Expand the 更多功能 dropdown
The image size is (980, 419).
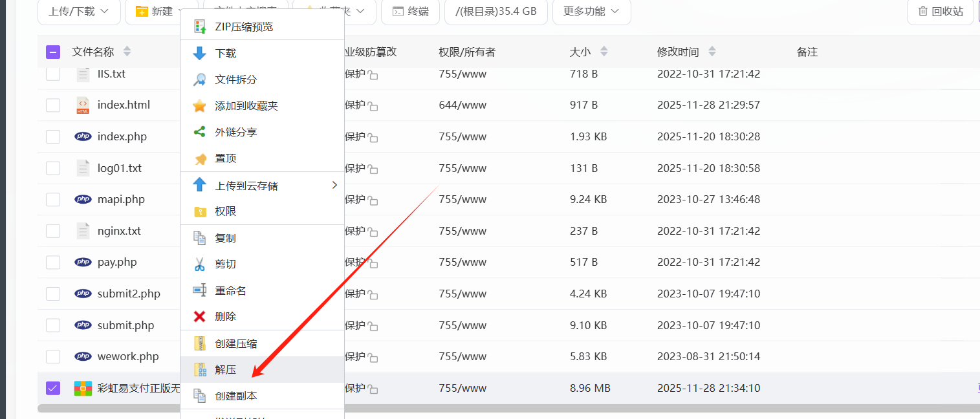click(591, 12)
